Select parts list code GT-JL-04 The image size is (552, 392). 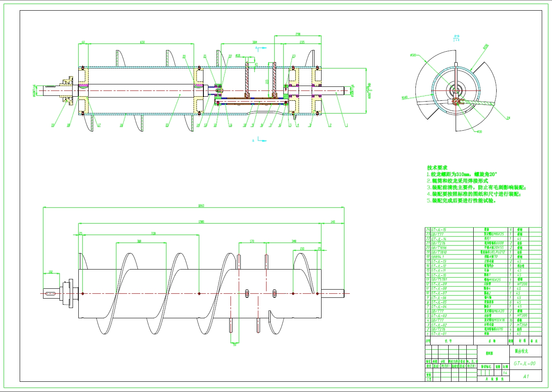click(439, 307)
